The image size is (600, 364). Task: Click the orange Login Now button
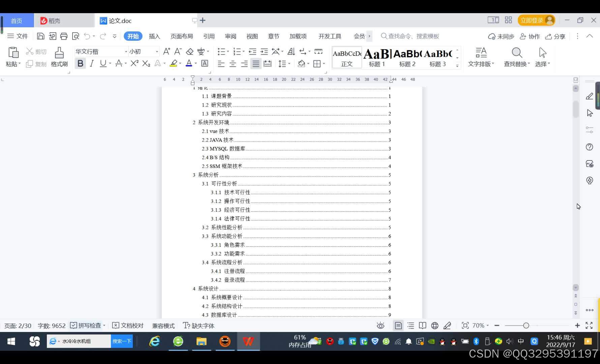[536, 20]
